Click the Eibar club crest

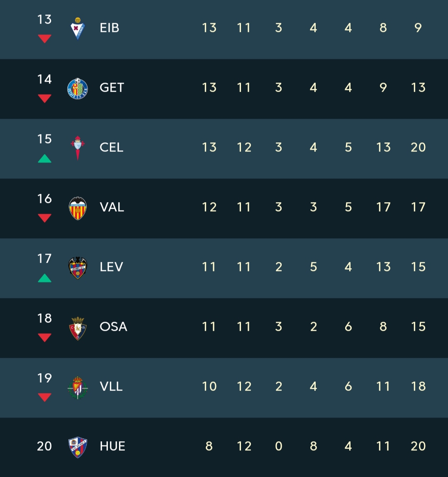tap(78, 28)
